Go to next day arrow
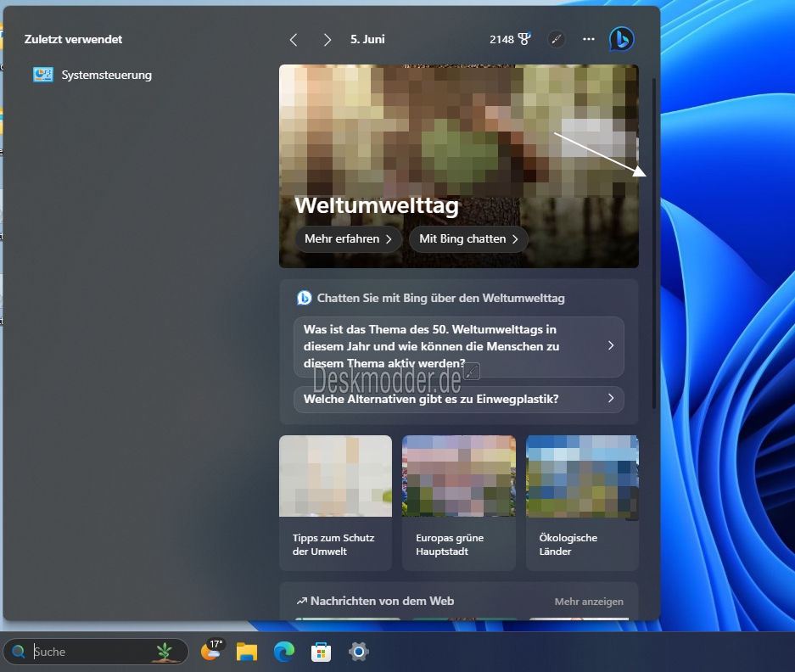The image size is (795, 672). (327, 40)
